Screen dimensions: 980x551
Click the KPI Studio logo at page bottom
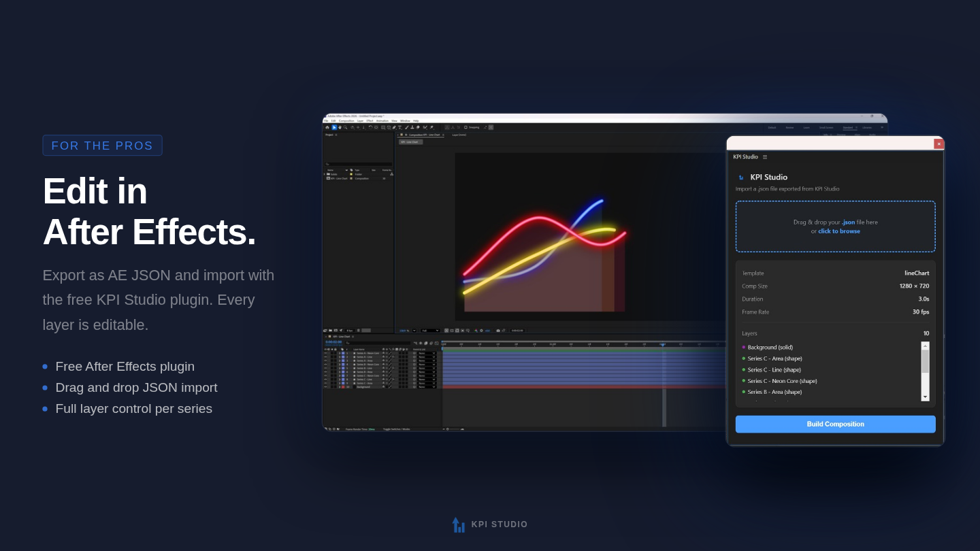coord(459,524)
